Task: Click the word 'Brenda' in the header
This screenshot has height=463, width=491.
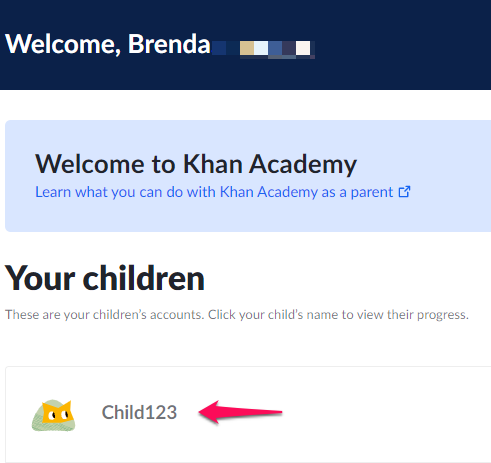Action: coord(169,44)
